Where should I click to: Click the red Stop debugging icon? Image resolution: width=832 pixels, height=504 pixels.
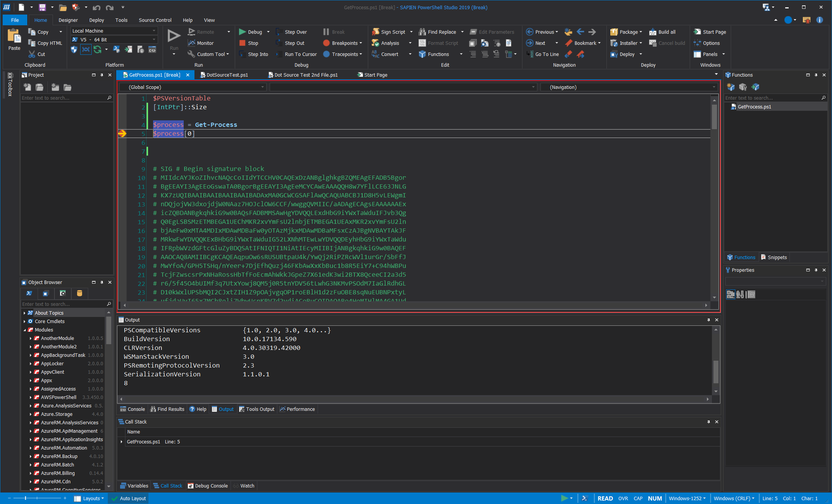242,43
